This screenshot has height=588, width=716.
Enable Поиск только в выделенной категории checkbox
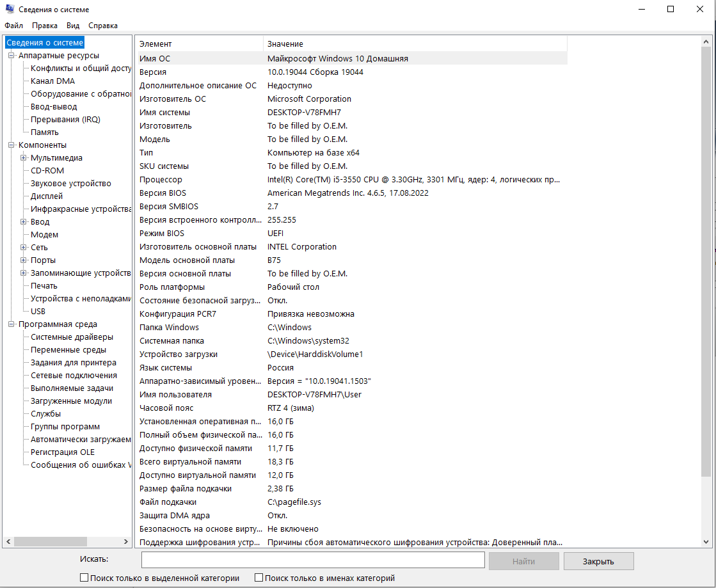[84, 578]
